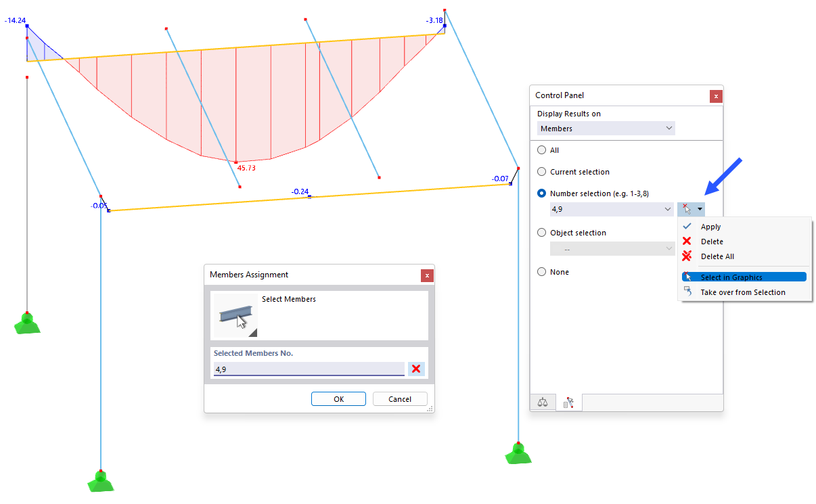Select the Number selection radio option
This screenshot has height=504, width=816.
541,193
